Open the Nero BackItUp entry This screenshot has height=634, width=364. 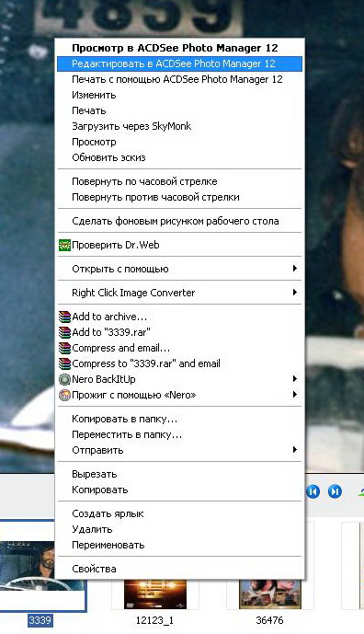click(x=180, y=379)
